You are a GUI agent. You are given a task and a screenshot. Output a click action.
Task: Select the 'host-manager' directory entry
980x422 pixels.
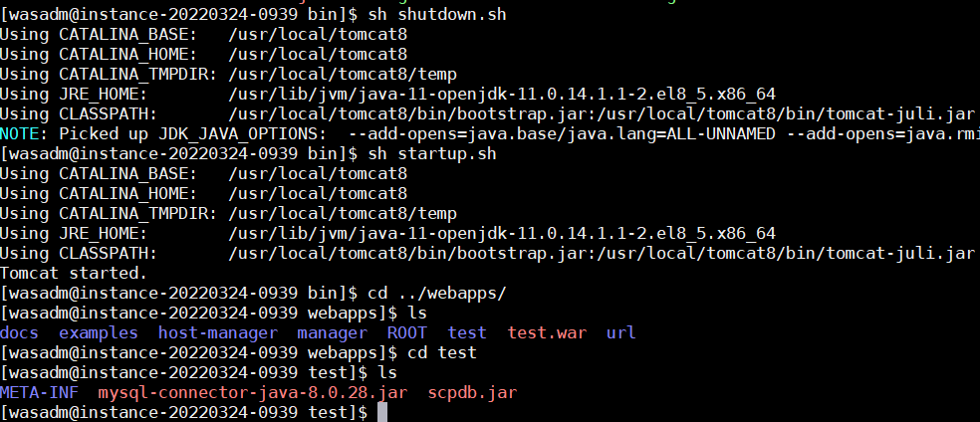(217, 332)
